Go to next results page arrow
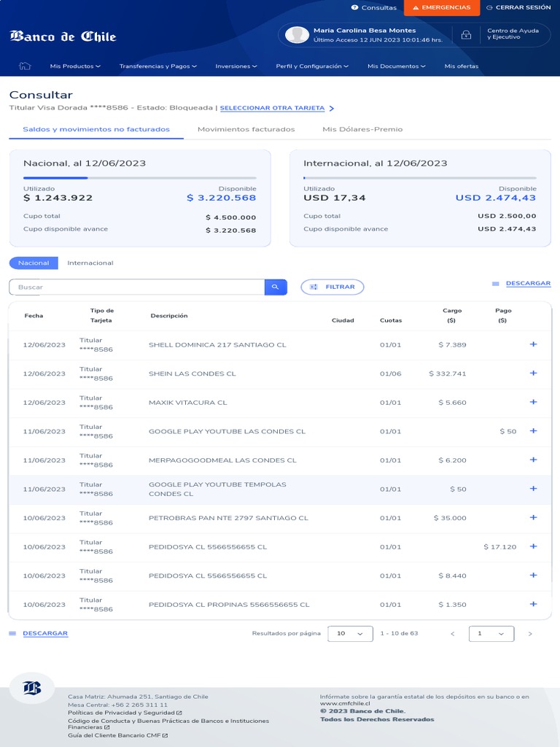Screen dimensions: 560x747 530,634
